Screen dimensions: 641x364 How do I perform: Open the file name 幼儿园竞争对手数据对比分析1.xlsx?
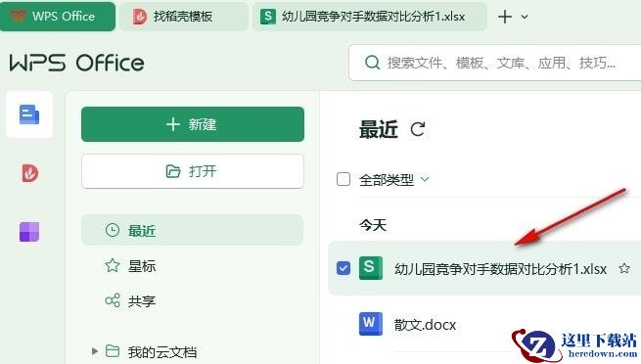click(500, 269)
